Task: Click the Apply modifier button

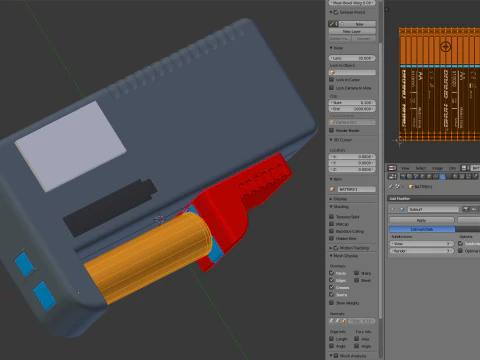Action: 422,220
